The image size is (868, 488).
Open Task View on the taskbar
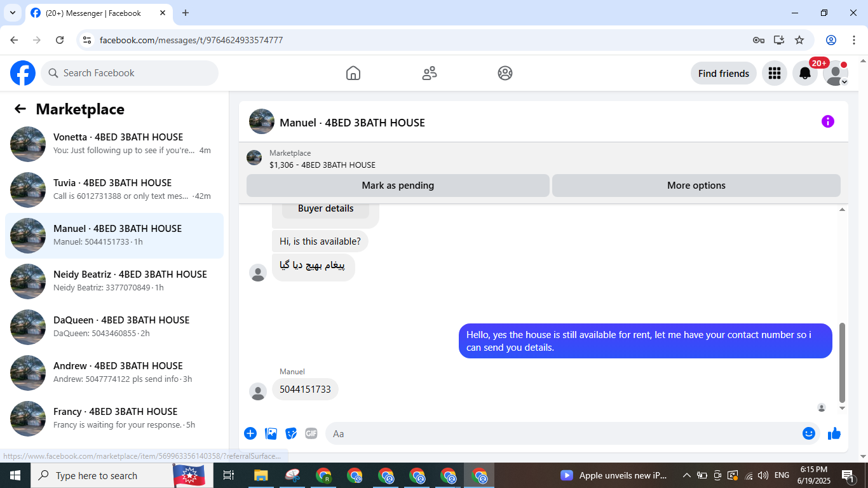(x=229, y=475)
